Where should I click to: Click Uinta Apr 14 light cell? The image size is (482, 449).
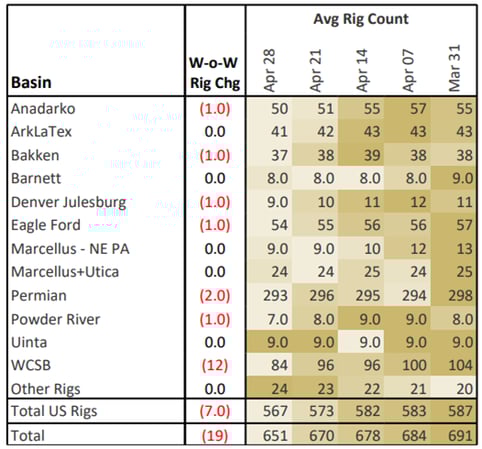[x=361, y=342]
